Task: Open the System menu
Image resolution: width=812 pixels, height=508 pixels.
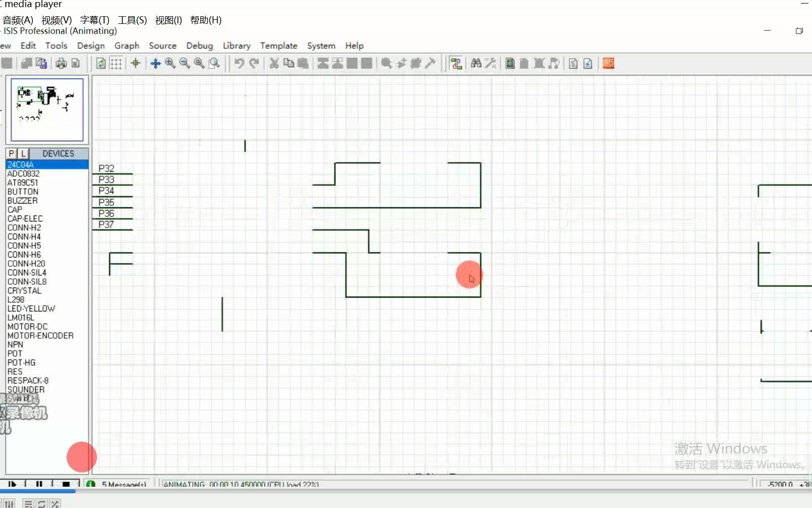Action: pyautogui.click(x=321, y=46)
